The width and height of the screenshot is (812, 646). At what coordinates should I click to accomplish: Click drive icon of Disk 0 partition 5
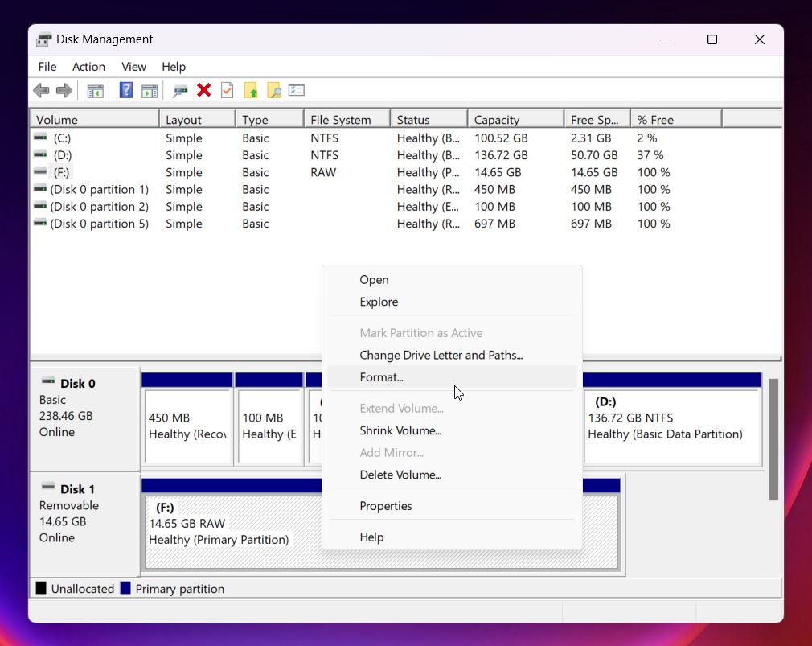coord(40,223)
